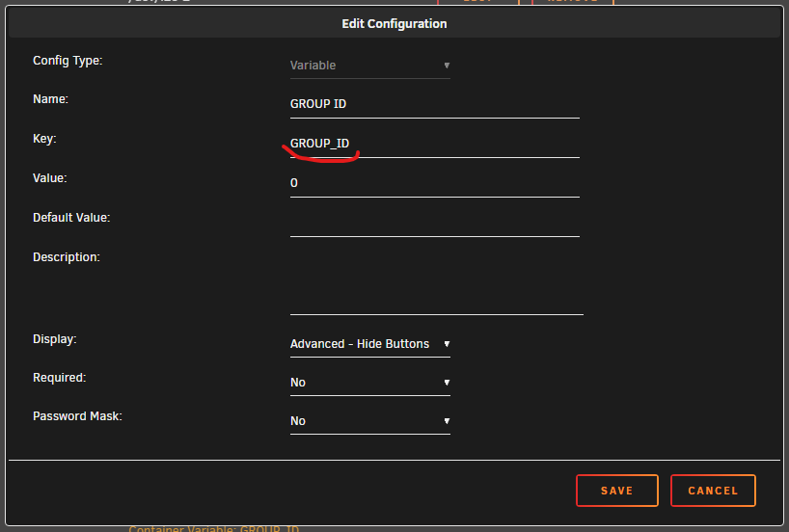The image size is (789, 532).
Task: Click the Default Value label
Action: pos(71,218)
